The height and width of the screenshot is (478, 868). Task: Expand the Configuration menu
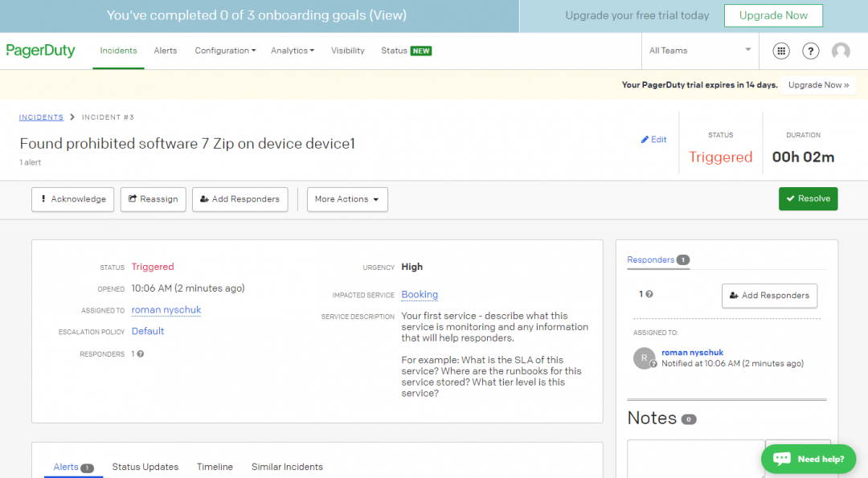tap(225, 51)
